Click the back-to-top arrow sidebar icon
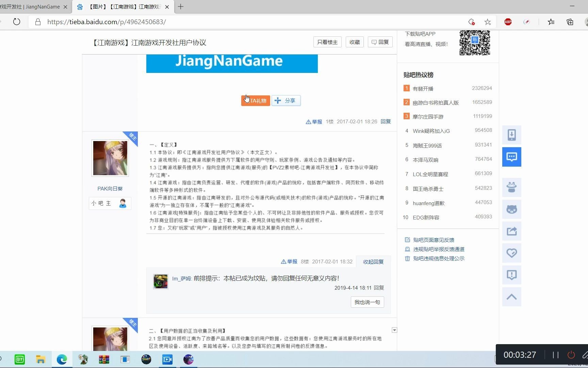This screenshot has height=368, width=588. point(512,296)
